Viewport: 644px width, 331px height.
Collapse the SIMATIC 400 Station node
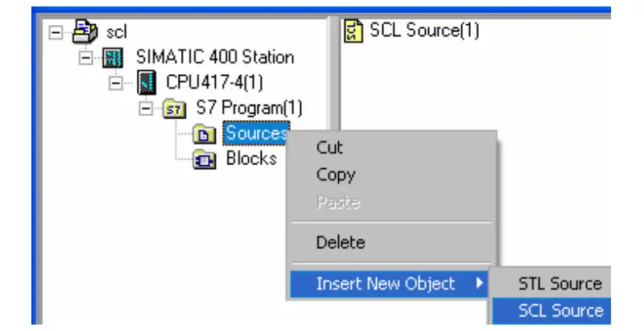(x=85, y=58)
